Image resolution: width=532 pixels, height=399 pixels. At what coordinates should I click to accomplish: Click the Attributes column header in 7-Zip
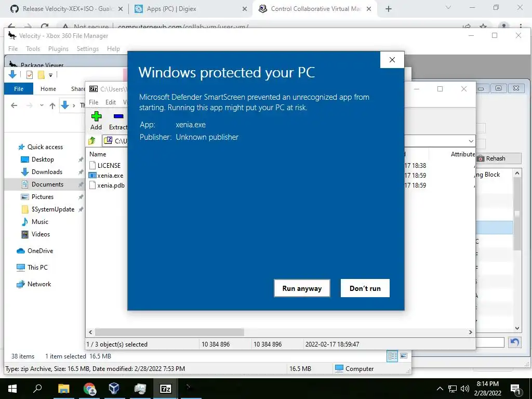463,154
